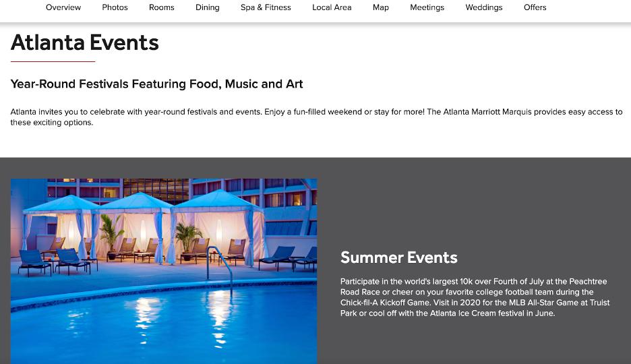Click the Atlanta Events page heading
Image resolution: width=631 pixels, height=364 pixels.
pyautogui.click(x=85, y=43)
